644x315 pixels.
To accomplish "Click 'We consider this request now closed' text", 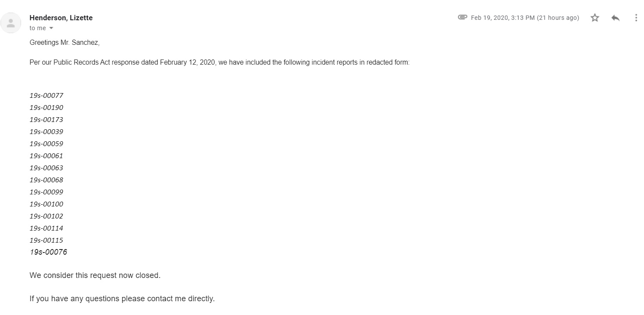I will coord(95,275).
